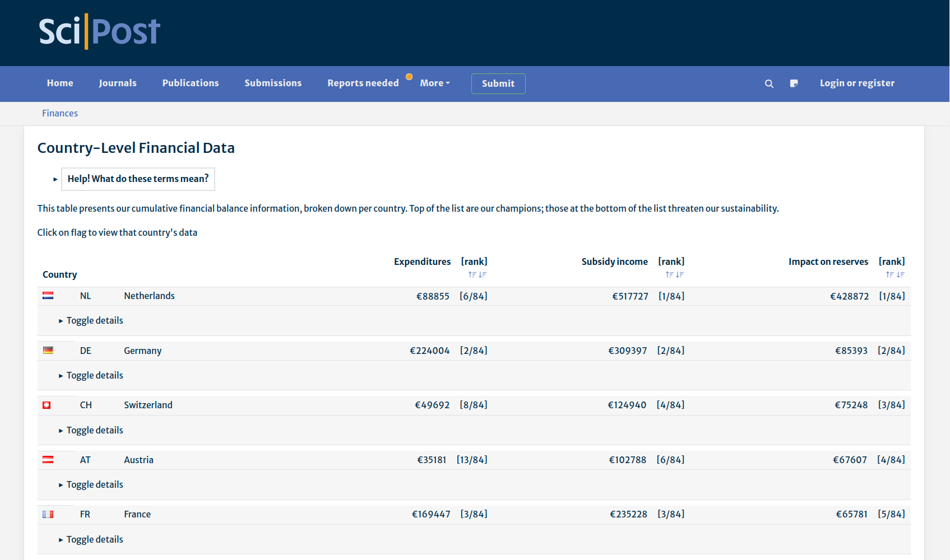Click the Finances breadcrumb link
The width and height of the screenshot is (950, 560).
[x=60, y=114]
